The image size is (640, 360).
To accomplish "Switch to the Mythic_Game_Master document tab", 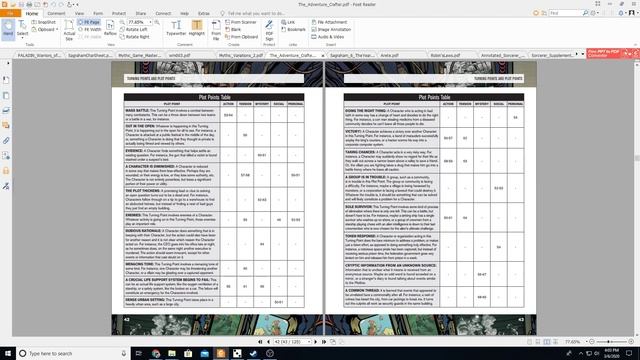I will tap(140, 55).
